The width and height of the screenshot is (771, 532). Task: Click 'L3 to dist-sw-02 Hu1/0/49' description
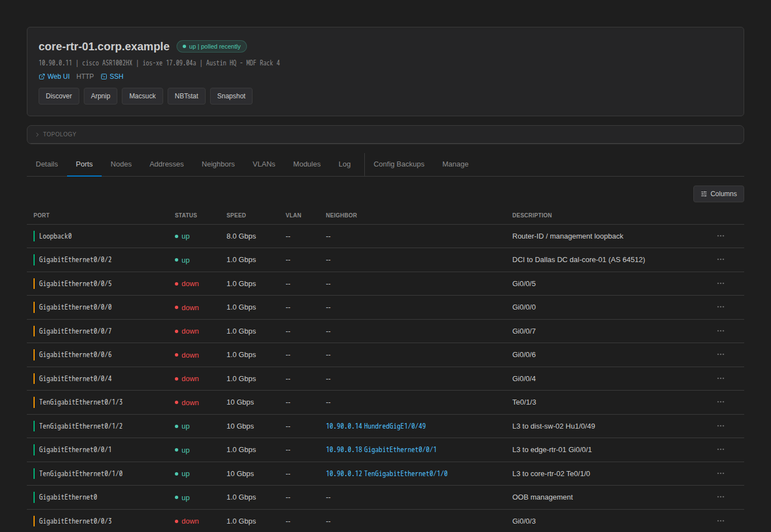554,426
